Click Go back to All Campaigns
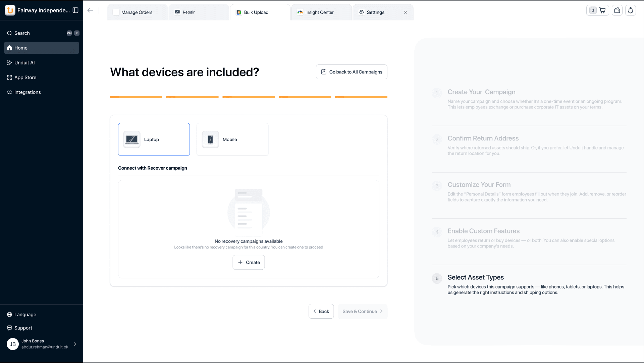 (x=351, y=72)
